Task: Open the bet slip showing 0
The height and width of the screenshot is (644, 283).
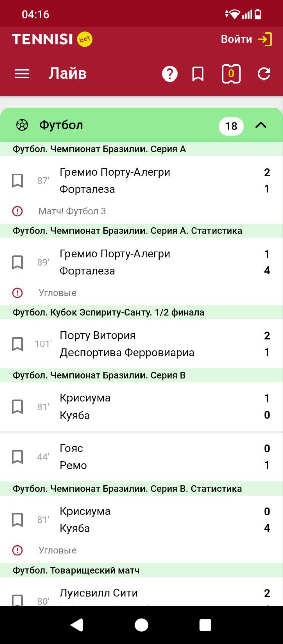Action: click(231, 74)
